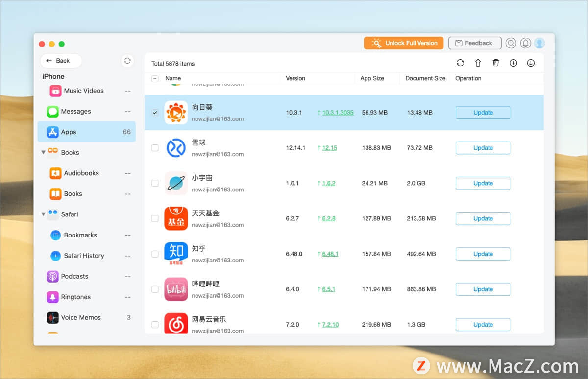
Task: Open Safari History in sidebar
Action: 87,256
